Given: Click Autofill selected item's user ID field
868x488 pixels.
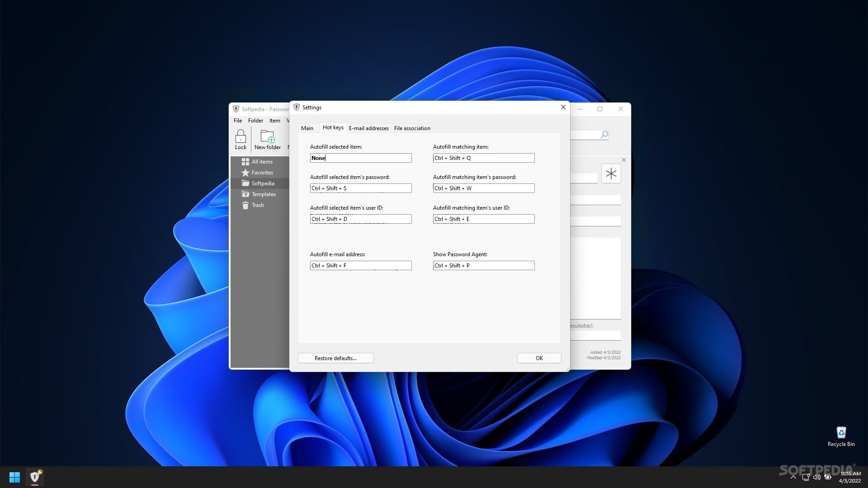Looking at the screenshot, I should pos(361,219).
